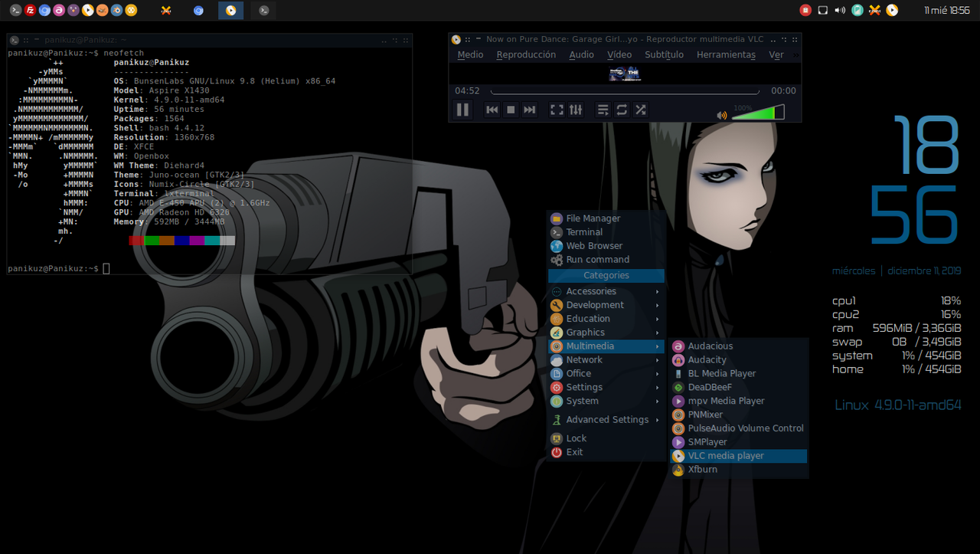Expand the Settings submenu arrow
This screenshot has width=980, height=554.
657,388
